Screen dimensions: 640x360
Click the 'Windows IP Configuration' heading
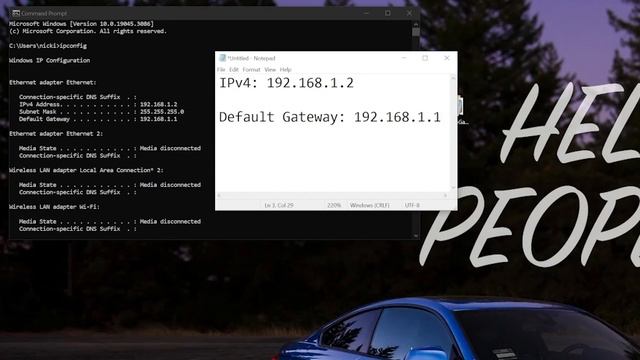49,60
